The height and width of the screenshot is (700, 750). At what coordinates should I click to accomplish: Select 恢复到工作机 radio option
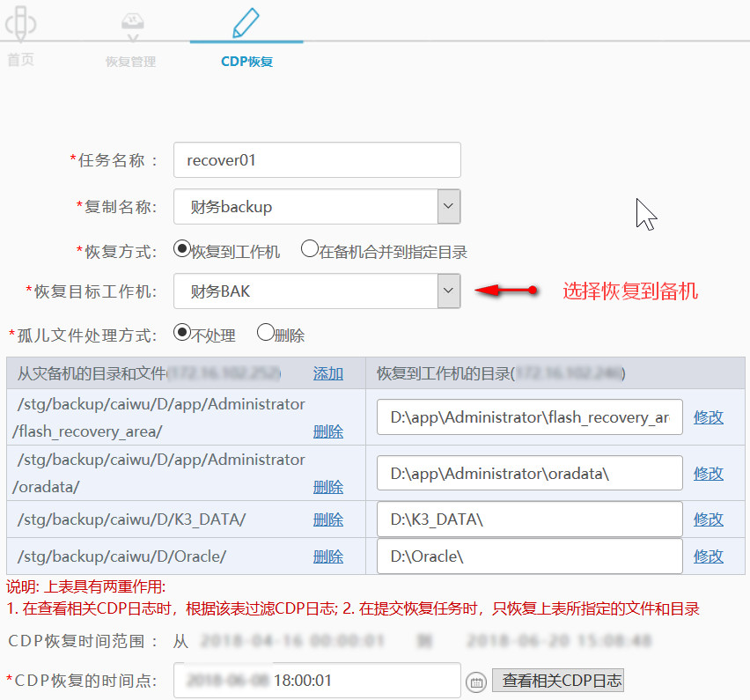pos(182,249)
